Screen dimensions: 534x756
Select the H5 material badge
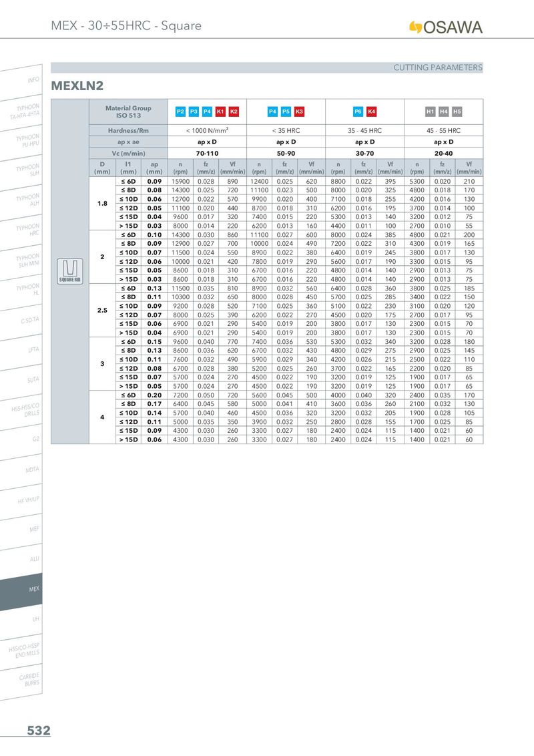(457, 112)
